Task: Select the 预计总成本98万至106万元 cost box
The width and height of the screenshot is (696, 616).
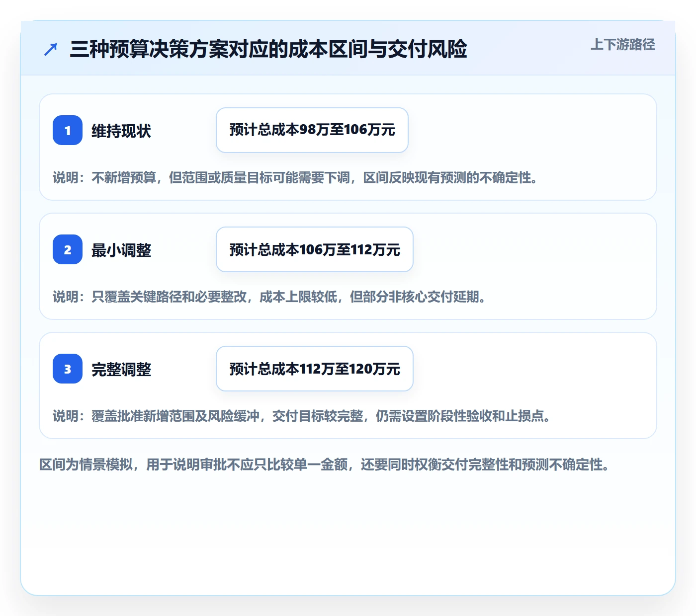Action: click(312, 130)
